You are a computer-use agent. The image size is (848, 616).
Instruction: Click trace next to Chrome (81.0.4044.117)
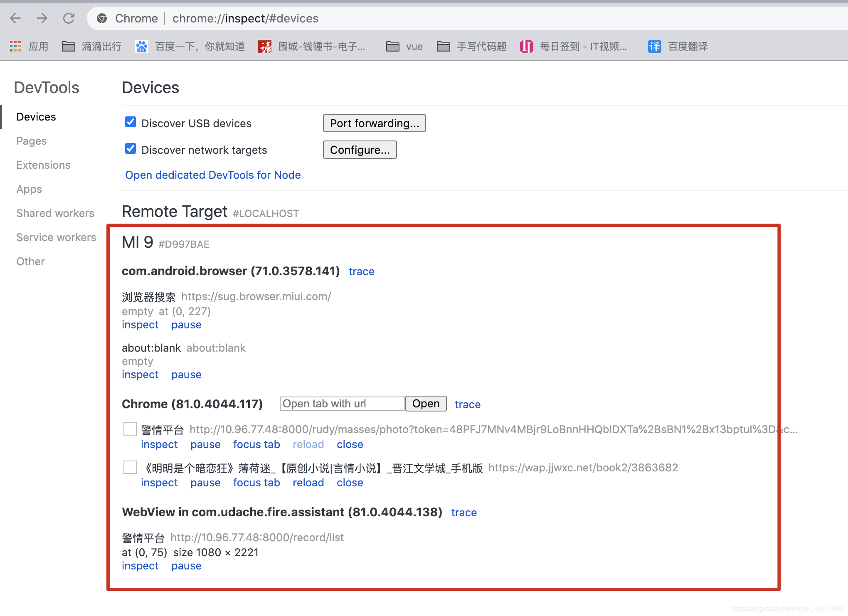pos(468,404)
